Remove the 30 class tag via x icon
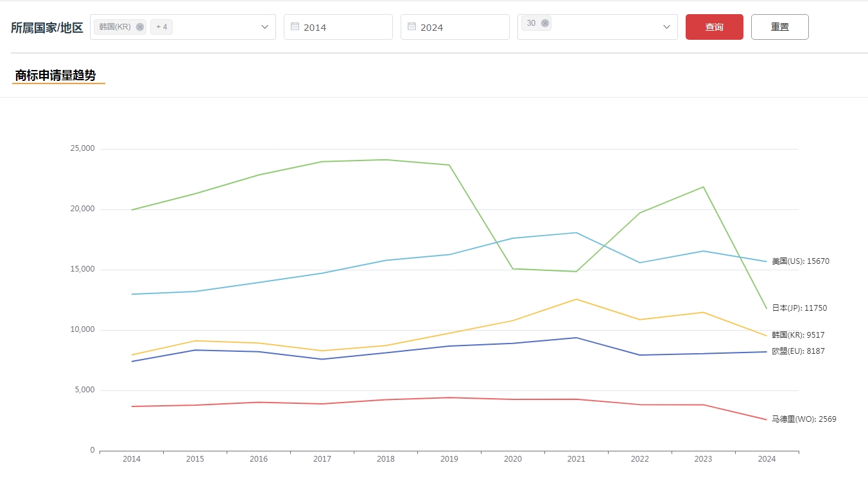 545,23
